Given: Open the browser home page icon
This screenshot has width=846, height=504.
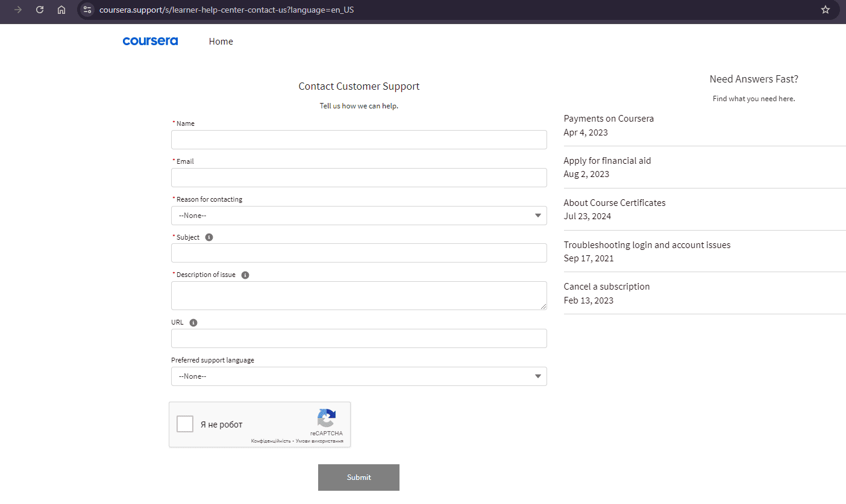Looking at the screenshot, I should [61, 10].
